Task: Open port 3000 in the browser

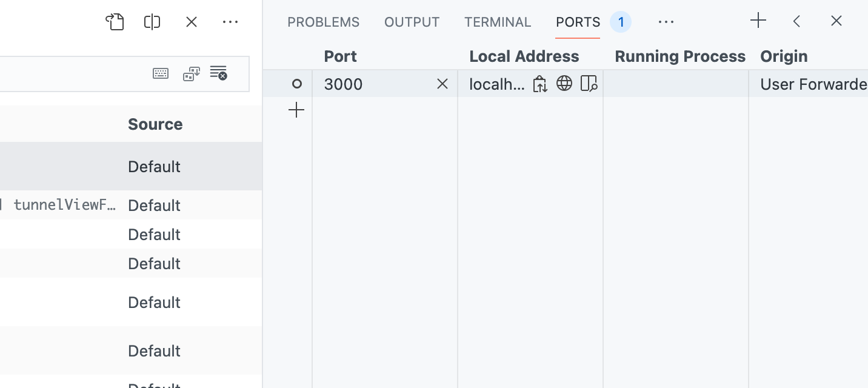Action: click(x=564, y=83)
